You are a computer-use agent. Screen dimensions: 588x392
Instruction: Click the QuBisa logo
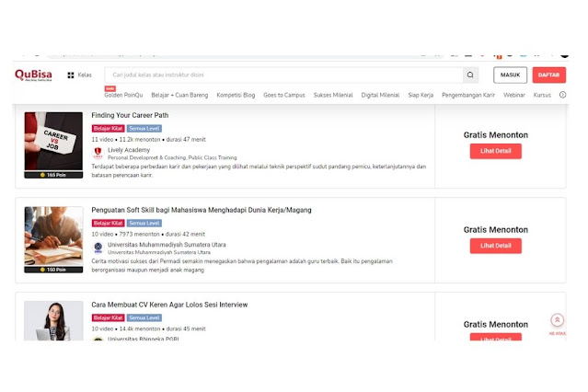[x=33, y=75]
